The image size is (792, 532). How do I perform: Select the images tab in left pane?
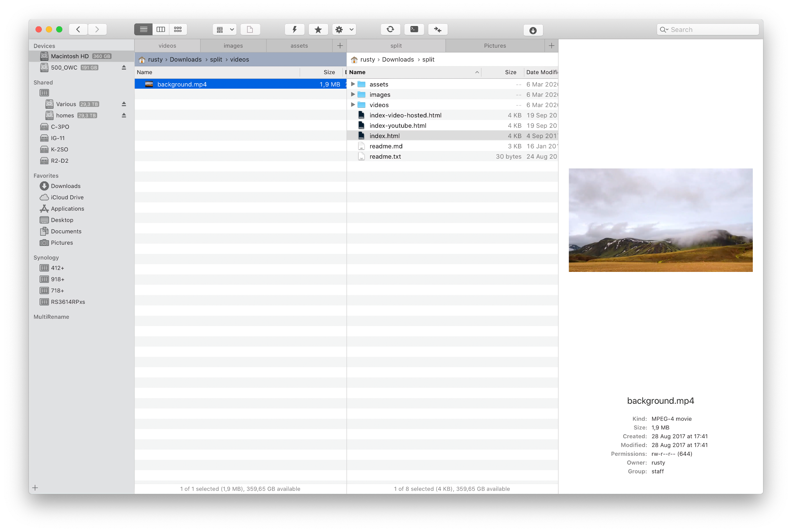coord(233,46)
